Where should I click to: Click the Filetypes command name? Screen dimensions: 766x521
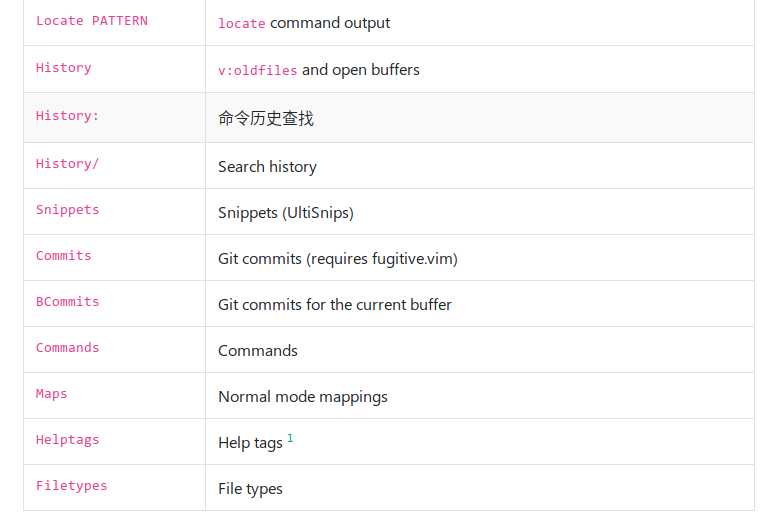click(71, 485)
